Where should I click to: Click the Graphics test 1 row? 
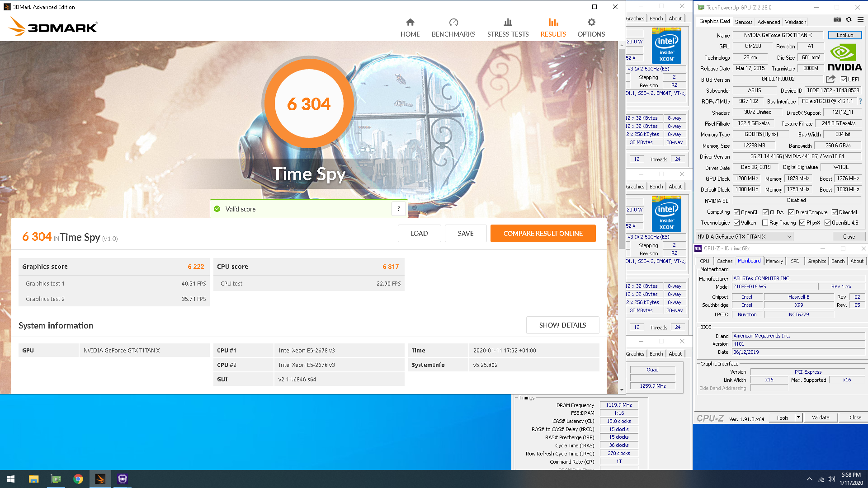pyautogui.click(x=114, y=283)
